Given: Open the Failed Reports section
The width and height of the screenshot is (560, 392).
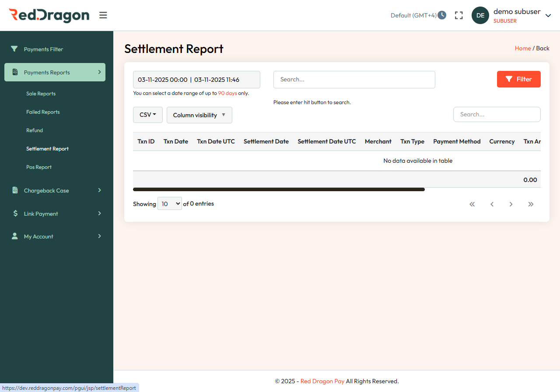Looking at the screenshot, I should [x=43, y=112].
